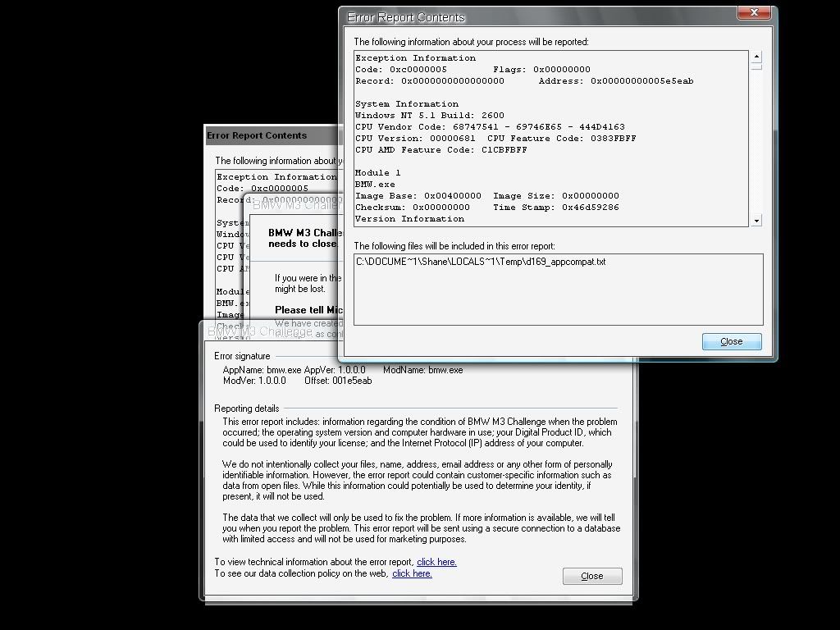This screenshot has height=630, width=840.
Task: Click the background Error Report Contents title bar
Action: coord(272,135)
